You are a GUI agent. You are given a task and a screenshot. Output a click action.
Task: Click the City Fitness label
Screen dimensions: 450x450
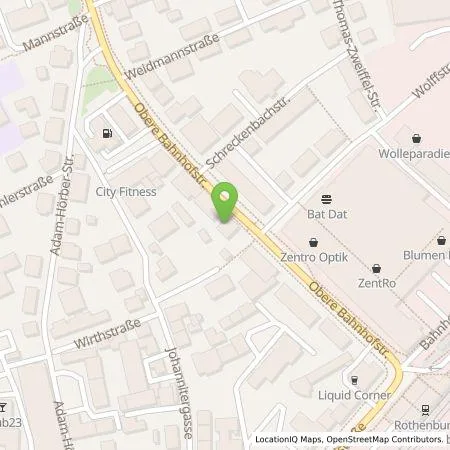tap(126, 192)
